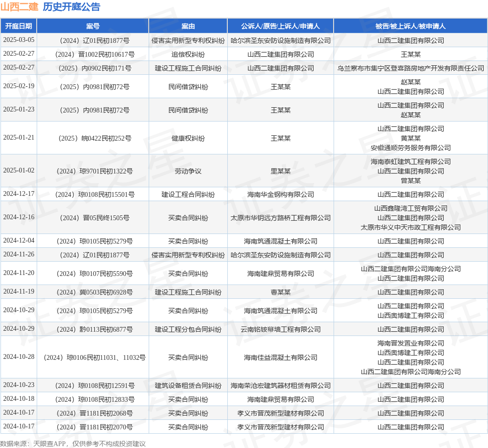Select case number (2024)冀0503民初6928号
This screenshot has height=448, width=488.
95,292
